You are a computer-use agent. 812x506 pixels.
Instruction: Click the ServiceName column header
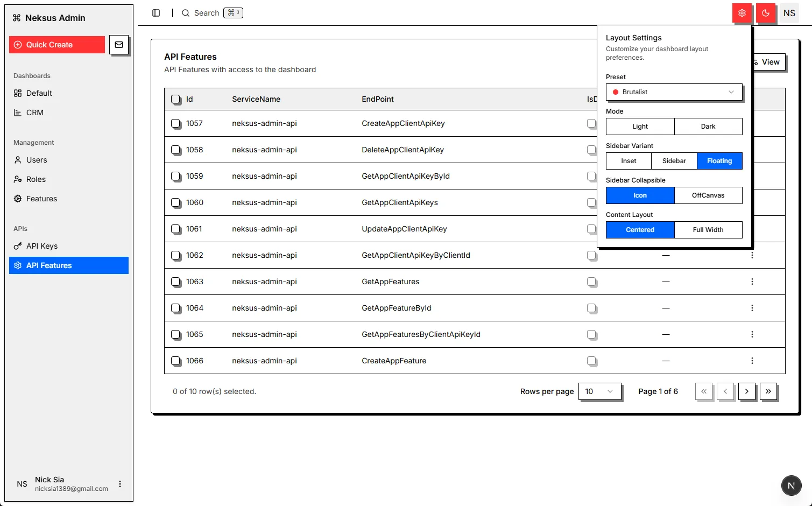pyautogui.click(x=256, y=99)
